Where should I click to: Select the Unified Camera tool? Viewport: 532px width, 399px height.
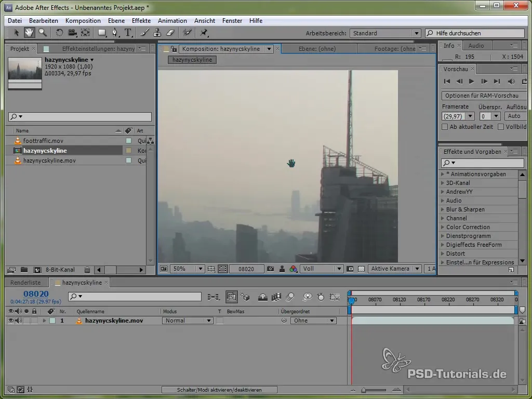coord(72,33)
